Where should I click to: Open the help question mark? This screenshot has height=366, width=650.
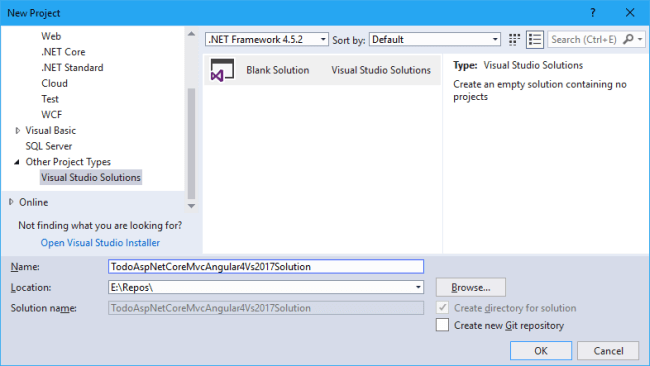click(593, 13)
